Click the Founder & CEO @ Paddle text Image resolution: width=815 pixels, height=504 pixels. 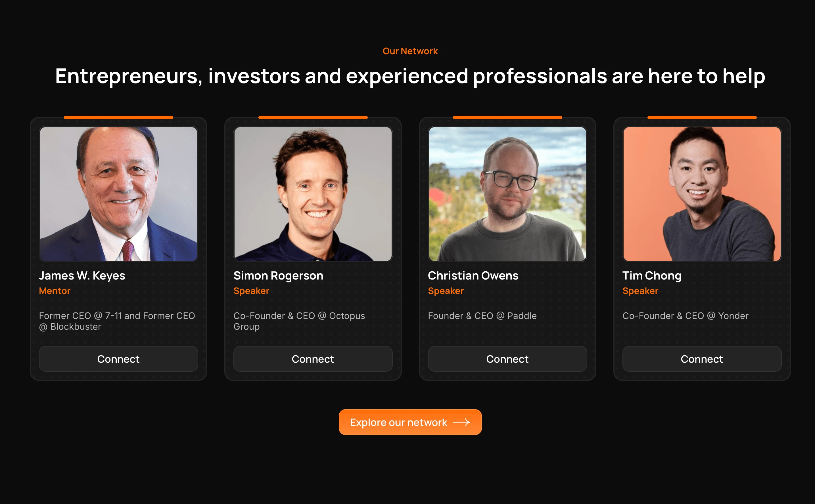(x=482, y=316)
